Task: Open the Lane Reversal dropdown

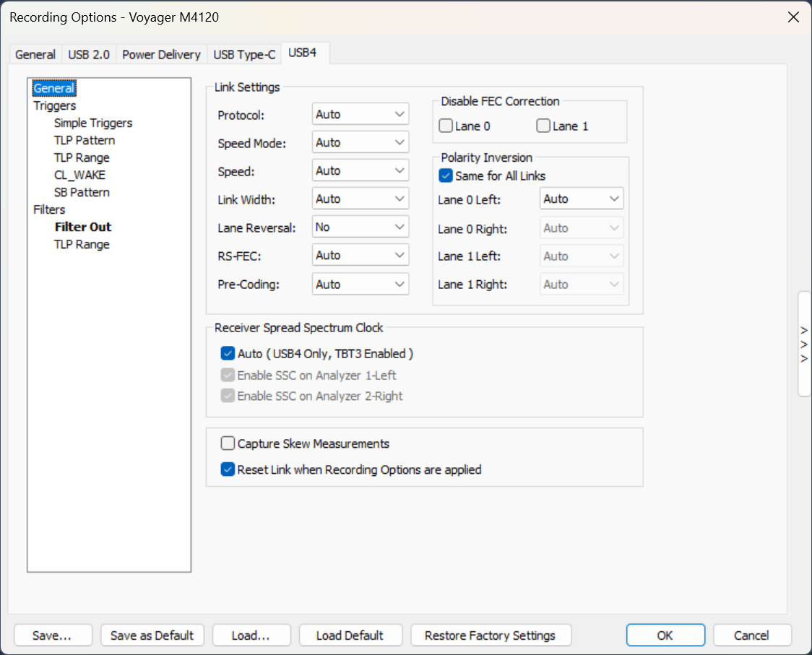Action: pyautogui.click(x=360, y=227)
